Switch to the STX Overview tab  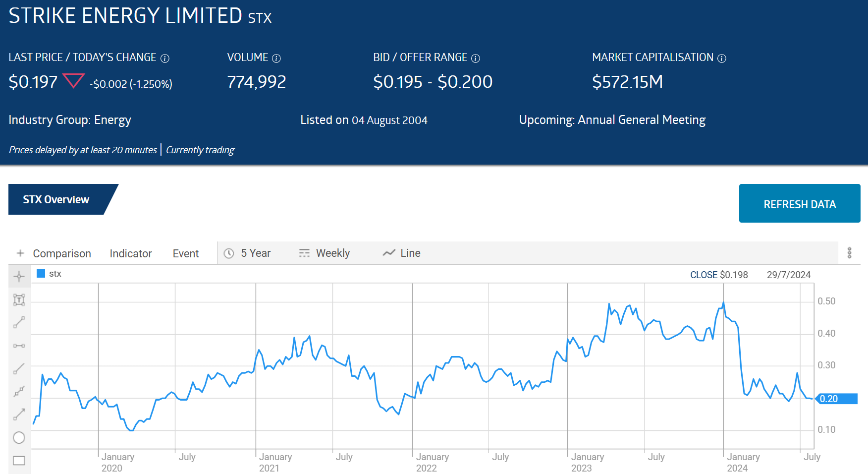(56, 199)
